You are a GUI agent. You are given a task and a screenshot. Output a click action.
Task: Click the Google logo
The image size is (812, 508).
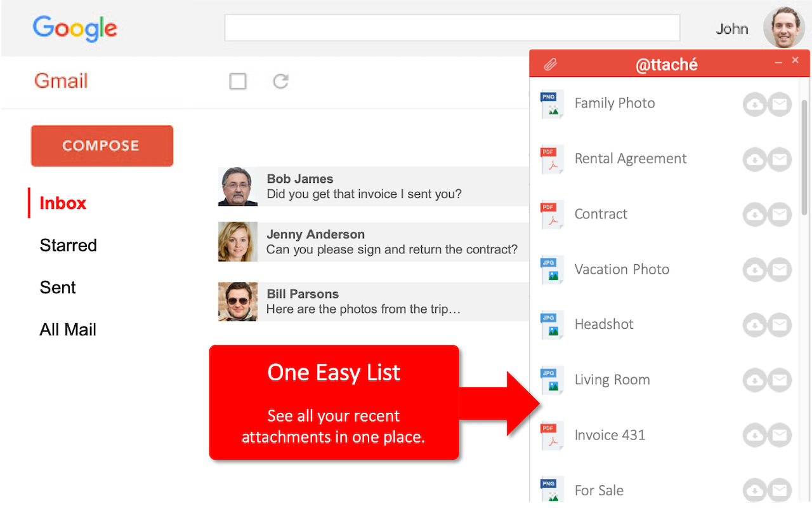[x=74, y=29]
